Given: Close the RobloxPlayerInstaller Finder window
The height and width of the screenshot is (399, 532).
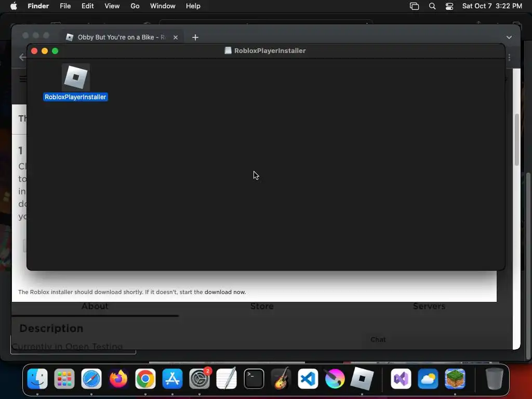Looking at the screenshot, I should pyautogui.click(x=34, y=51).
